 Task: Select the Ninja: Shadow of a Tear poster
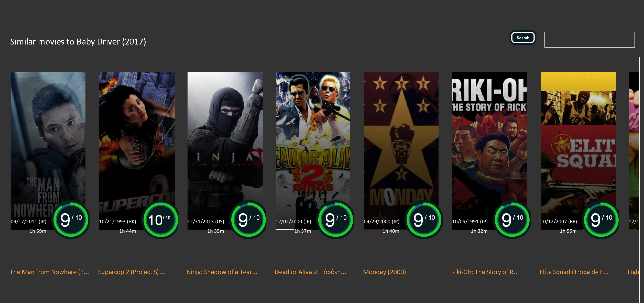(225, 151)
